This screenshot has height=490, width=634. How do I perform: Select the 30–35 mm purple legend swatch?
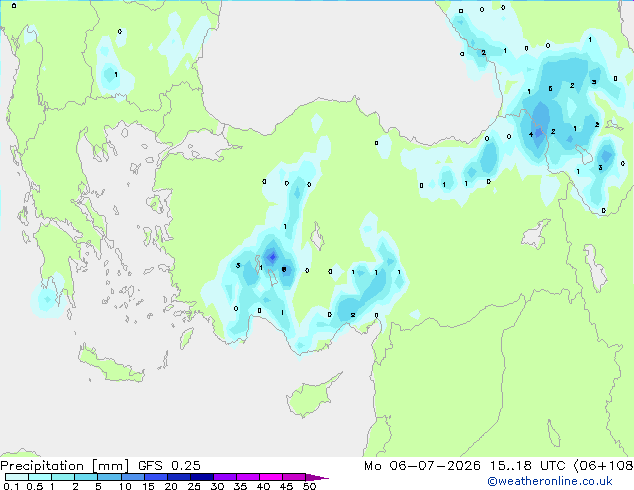[x=224, y=477]
